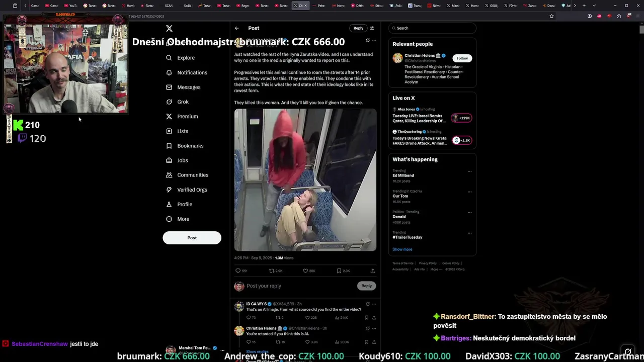Click Reply button in post header
644x362 pixels.
pos(358,28)
